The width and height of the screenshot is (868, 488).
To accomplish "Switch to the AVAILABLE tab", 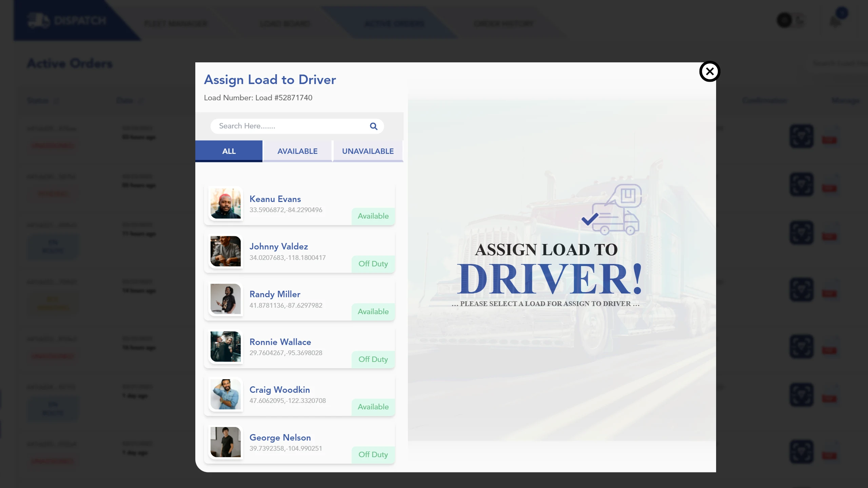I will (297, 151).
